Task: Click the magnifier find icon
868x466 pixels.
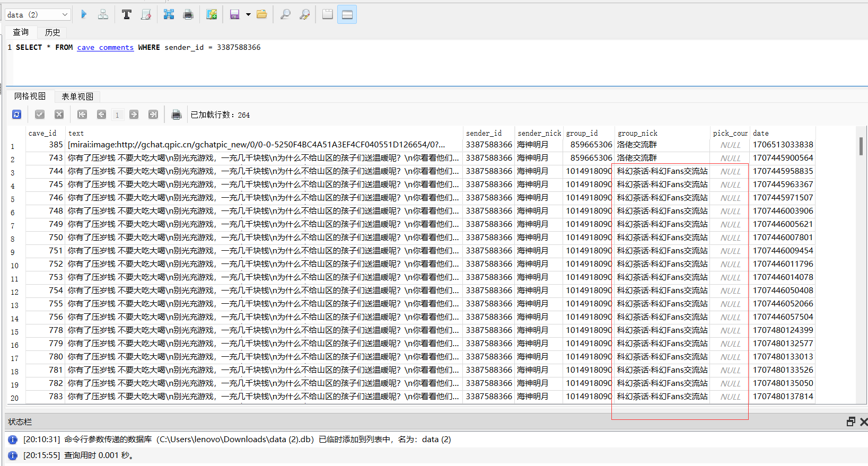Action: pos(285,14)
